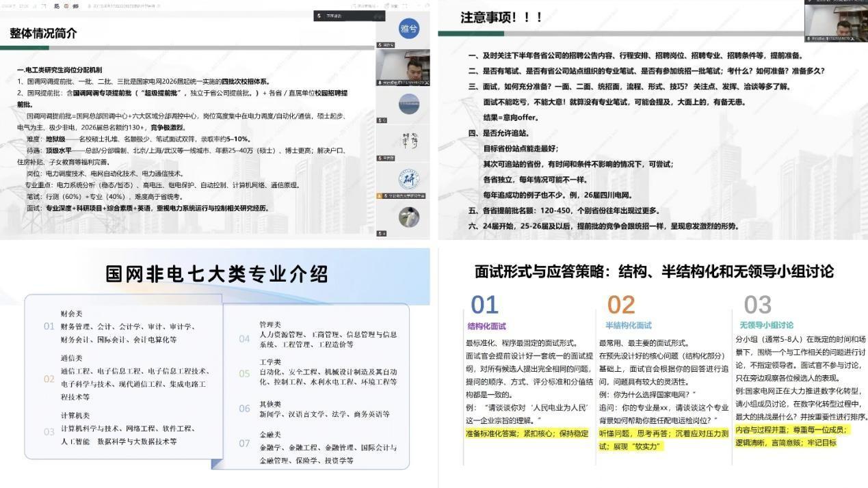Screen dimensions: 868x488
Task: Click the number 02 beside 通信类
Action: (x=49, y=379)
